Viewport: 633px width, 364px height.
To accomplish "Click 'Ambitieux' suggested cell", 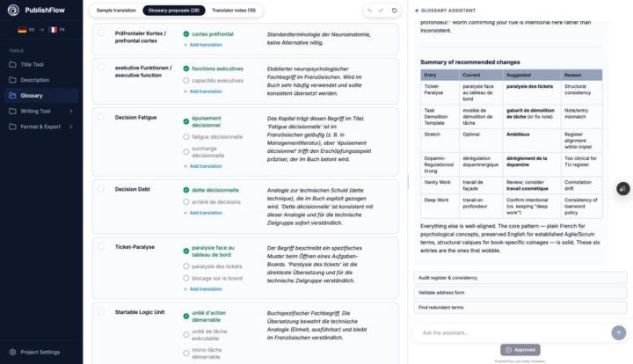I will click(518, 135).
